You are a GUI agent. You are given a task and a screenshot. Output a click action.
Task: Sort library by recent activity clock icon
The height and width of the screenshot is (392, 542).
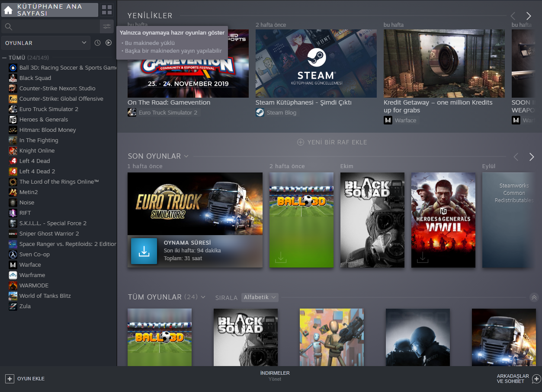click(97, 43)
